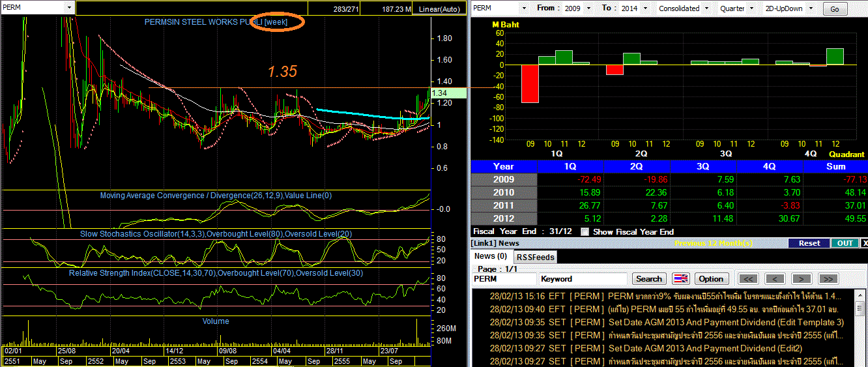The height and width of the screenshot is (367, 868).
Task: Click the 187.23 M volume value in header
Action: [x=396, y=9]
